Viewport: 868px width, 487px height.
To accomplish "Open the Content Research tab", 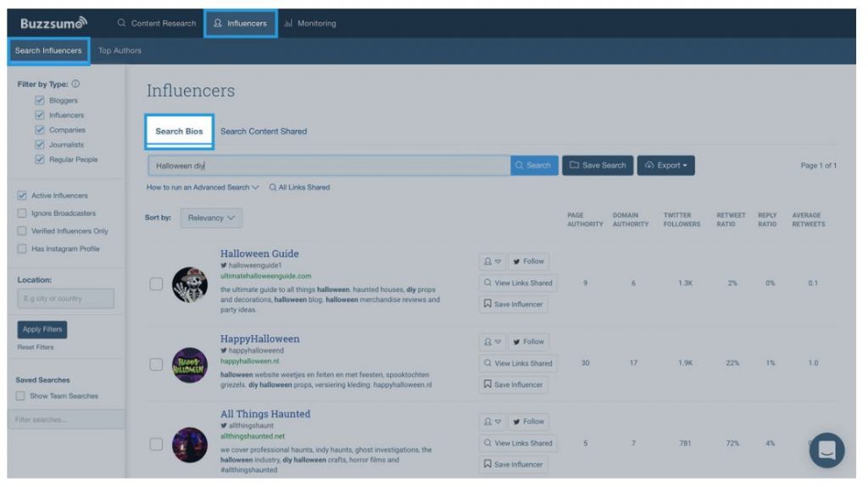I will tap(157, 23).
